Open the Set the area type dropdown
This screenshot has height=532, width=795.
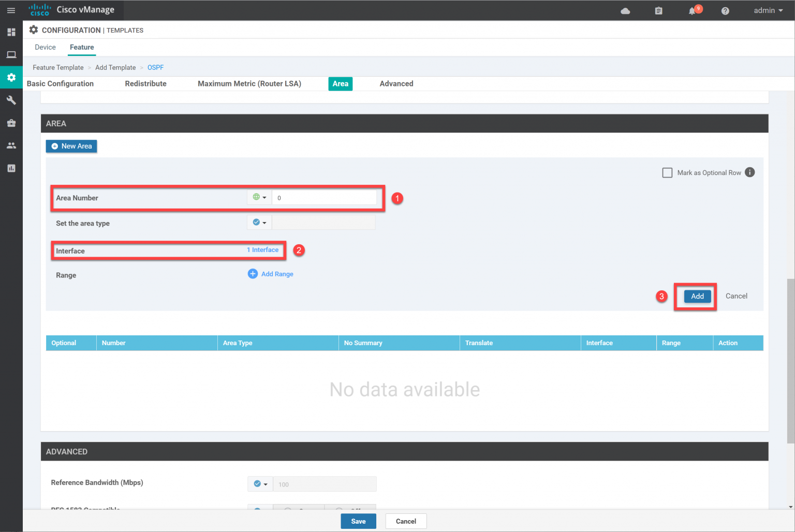tap(259, 222)
